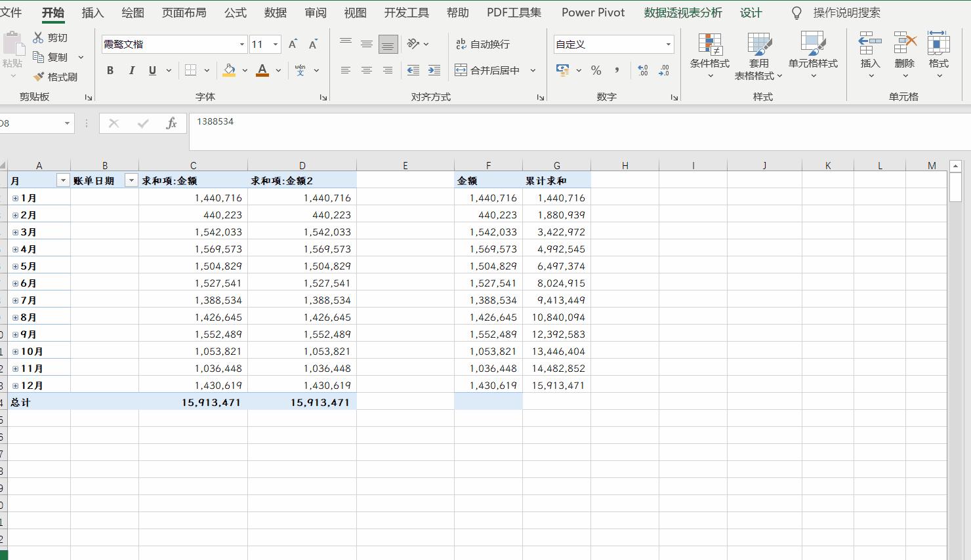This screenshot has width=971, height=560.
Task: Expand the 3月 pivot group
Action: pyautogui.click(x=14, y=231)
